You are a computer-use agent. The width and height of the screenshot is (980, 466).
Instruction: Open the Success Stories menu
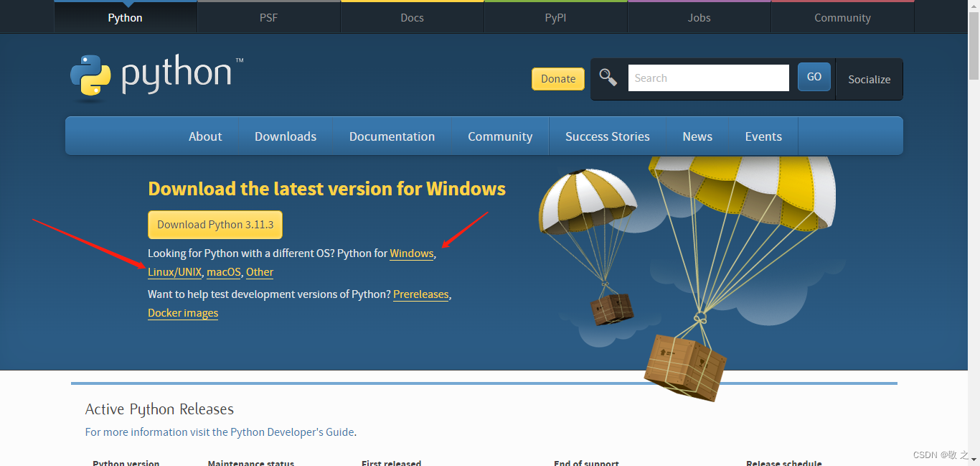click(x=608, y=136)
